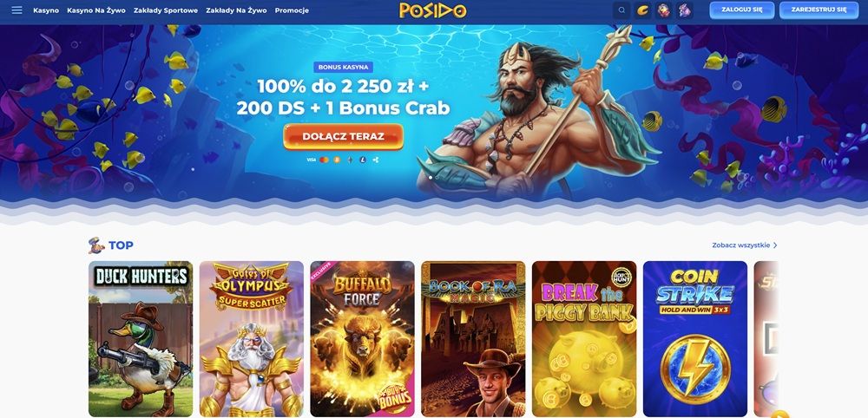Go to Zakłady Sportowe
The image size is (868, 418).
(x=166, y=10)
